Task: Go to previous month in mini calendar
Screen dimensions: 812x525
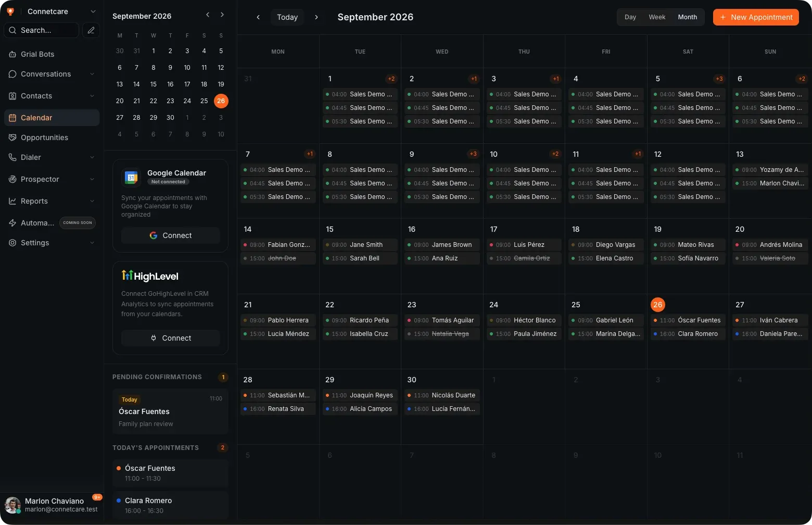Action: (x=208, y=15)
